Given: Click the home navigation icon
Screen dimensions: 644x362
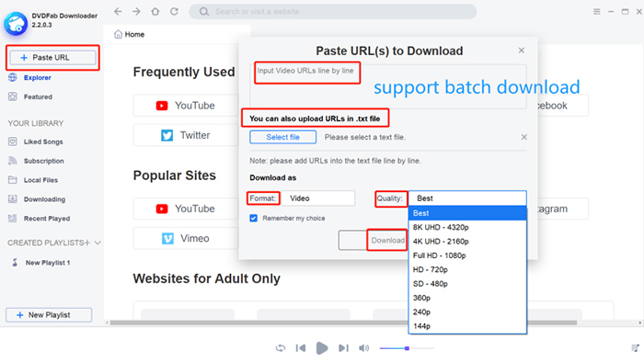Looking at the screenshot, I should click(x=155, y=11).
